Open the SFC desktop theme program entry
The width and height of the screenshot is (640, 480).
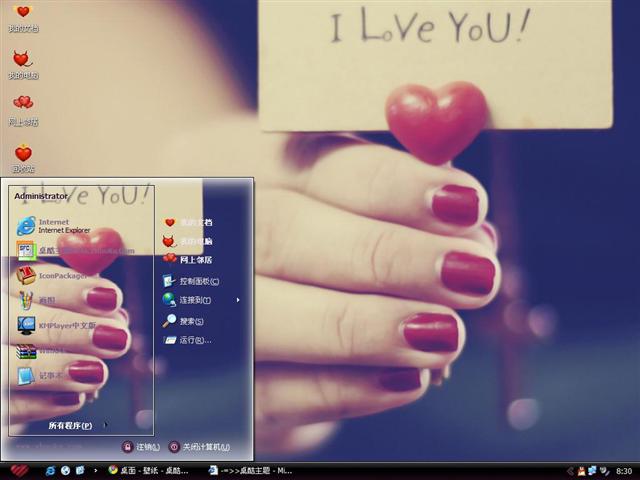point(76,250)
